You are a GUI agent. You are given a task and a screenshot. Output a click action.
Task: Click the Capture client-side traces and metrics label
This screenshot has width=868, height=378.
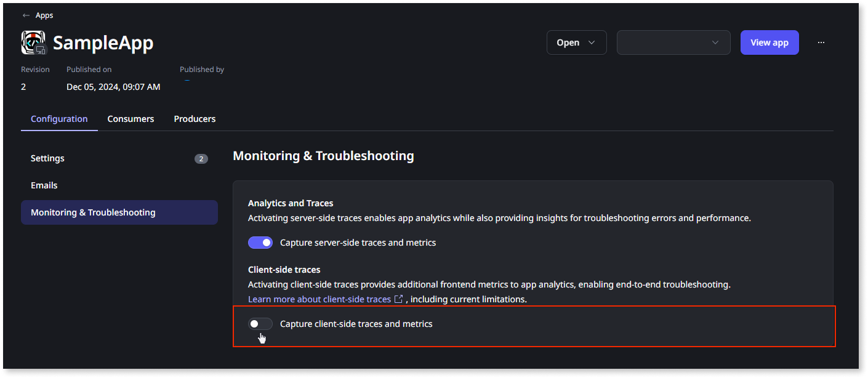pyautogui.click(x=356, y=324)
